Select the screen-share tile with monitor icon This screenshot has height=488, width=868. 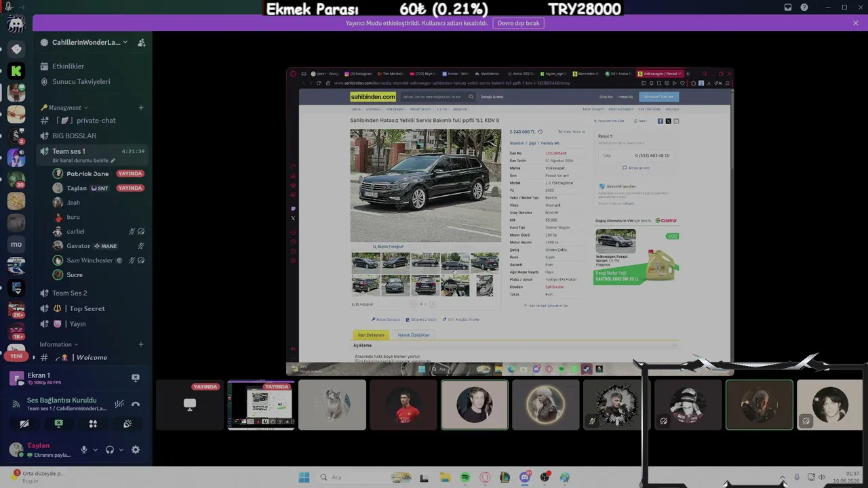click(190, 405)
